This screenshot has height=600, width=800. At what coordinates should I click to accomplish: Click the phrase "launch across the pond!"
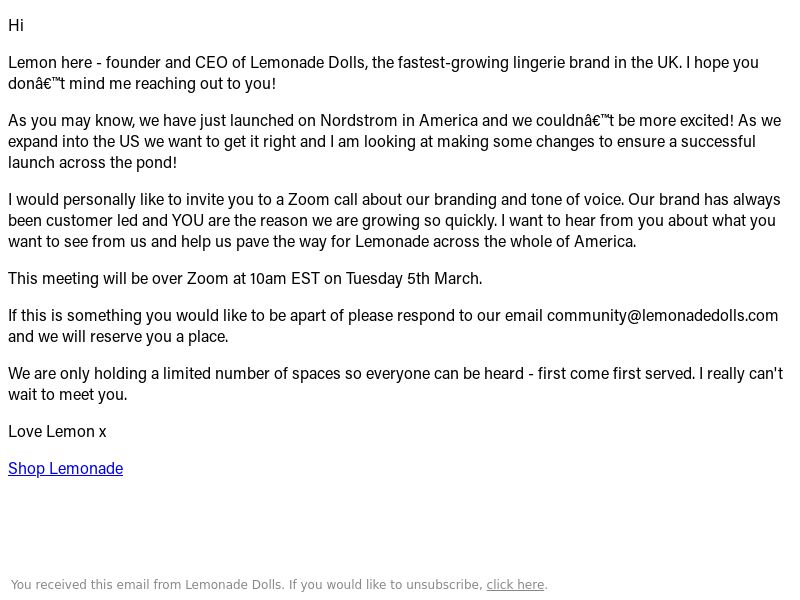pyautogui.click(x=92, y=162)
